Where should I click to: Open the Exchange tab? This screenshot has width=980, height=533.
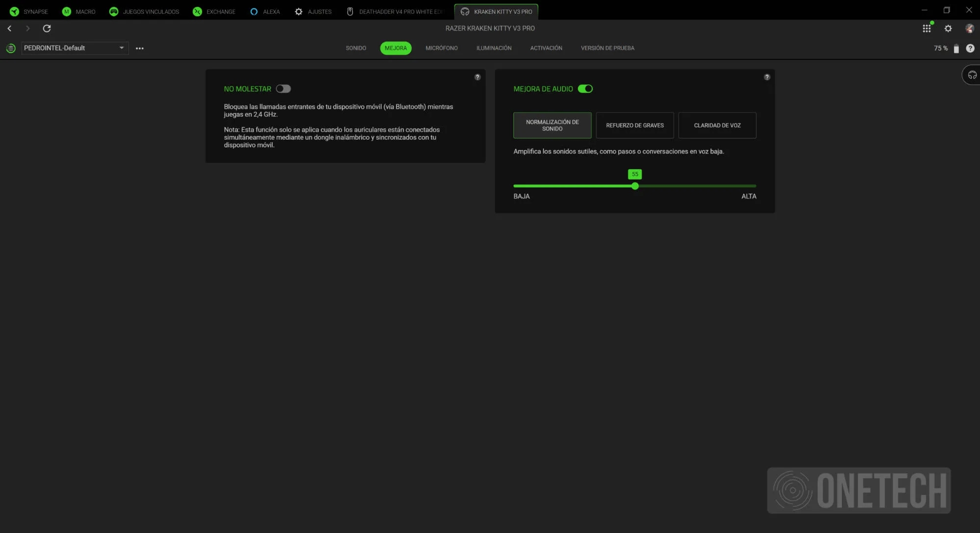(214, 11)
